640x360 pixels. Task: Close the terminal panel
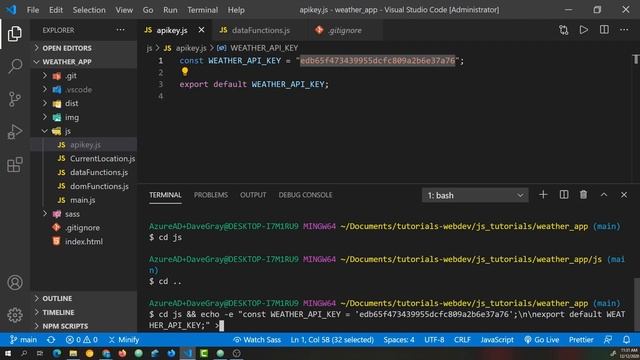624,195
